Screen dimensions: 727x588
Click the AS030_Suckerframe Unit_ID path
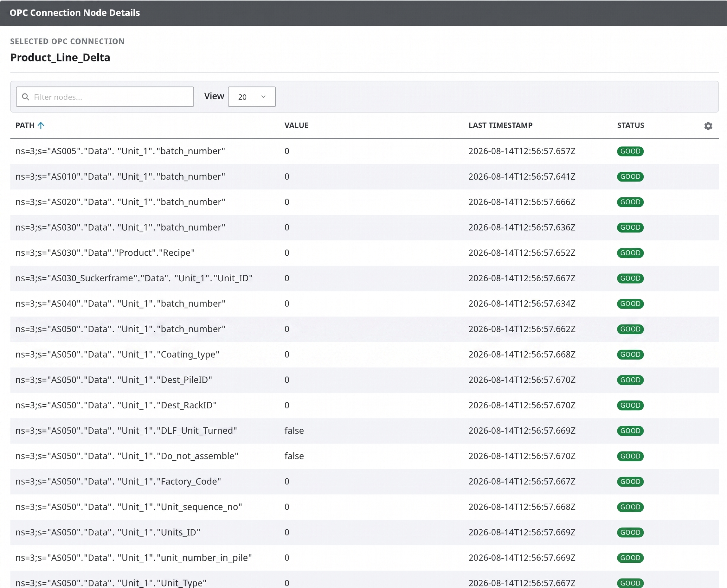pos(134,278)
